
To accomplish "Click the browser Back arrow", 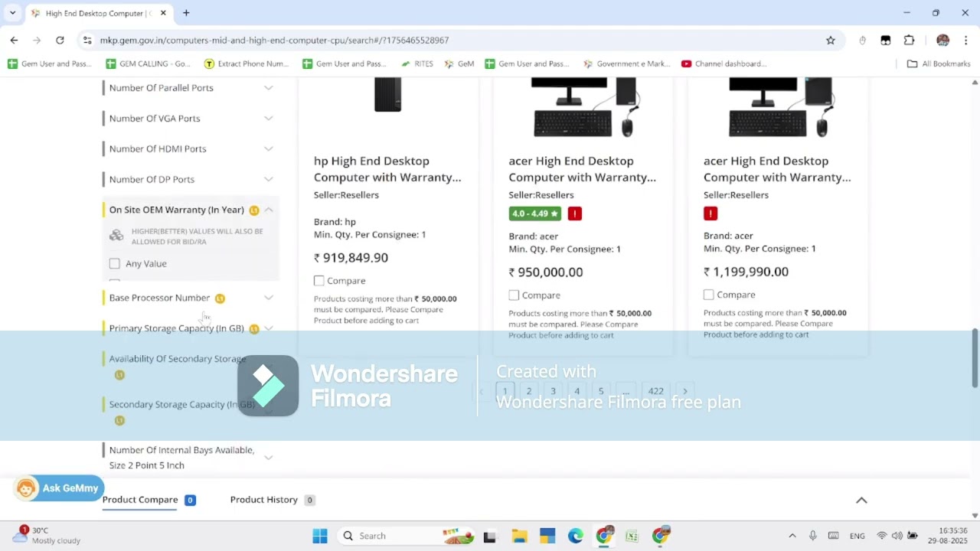I will pos(14,40).
